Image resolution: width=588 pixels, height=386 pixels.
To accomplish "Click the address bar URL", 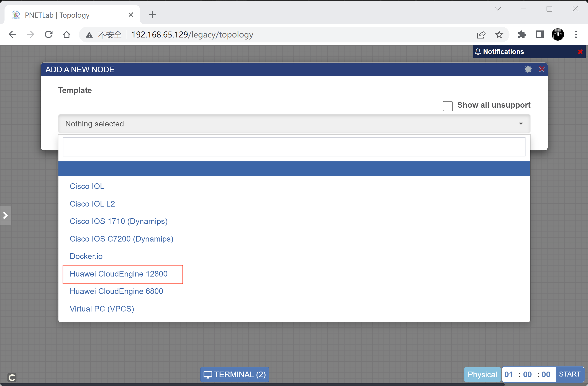I will [192, 35].
